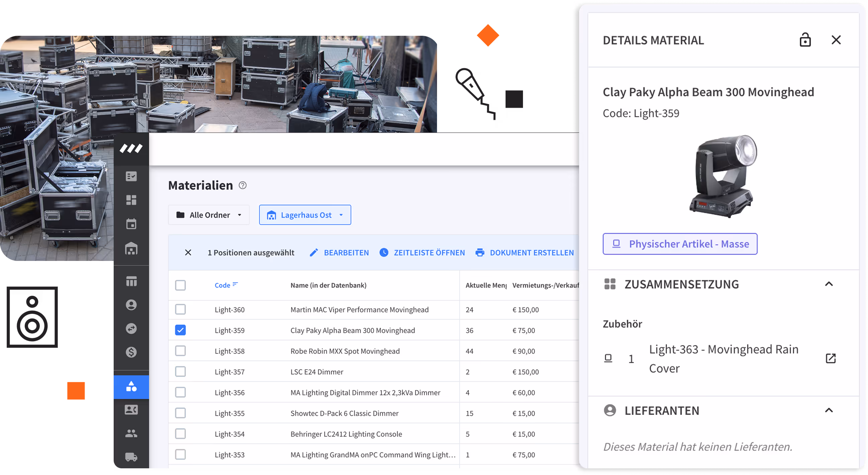Uncheck the Light-359 row checkbox
The width and height of the screenshot is (868, 475).
pos(180,330)
